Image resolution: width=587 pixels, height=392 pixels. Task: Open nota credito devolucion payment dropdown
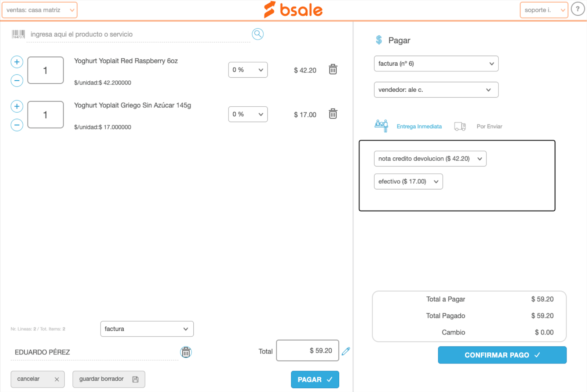430,159
